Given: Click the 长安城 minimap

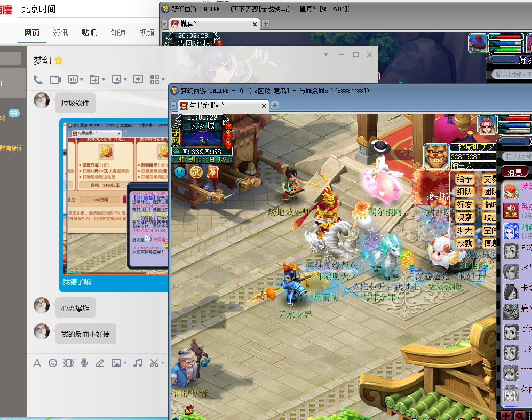Looking at the screenshot, I should click(x=202, y=139).
